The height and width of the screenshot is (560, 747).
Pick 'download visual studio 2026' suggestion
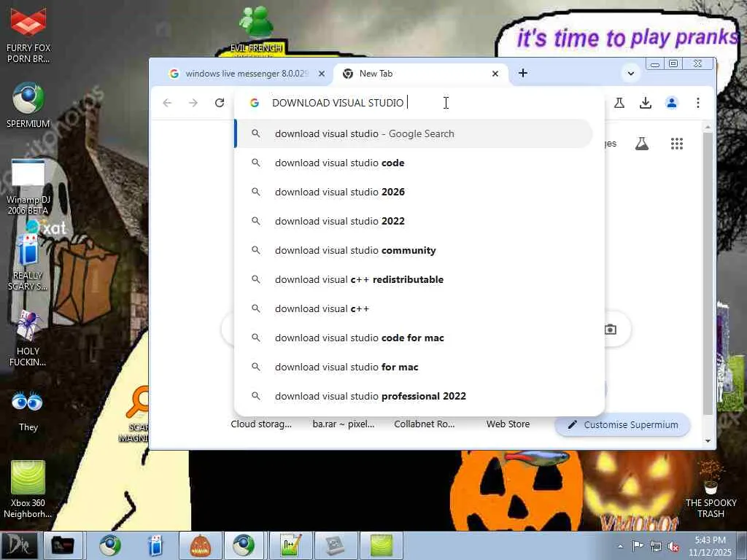pyautogui.click(x=414, y=192)
